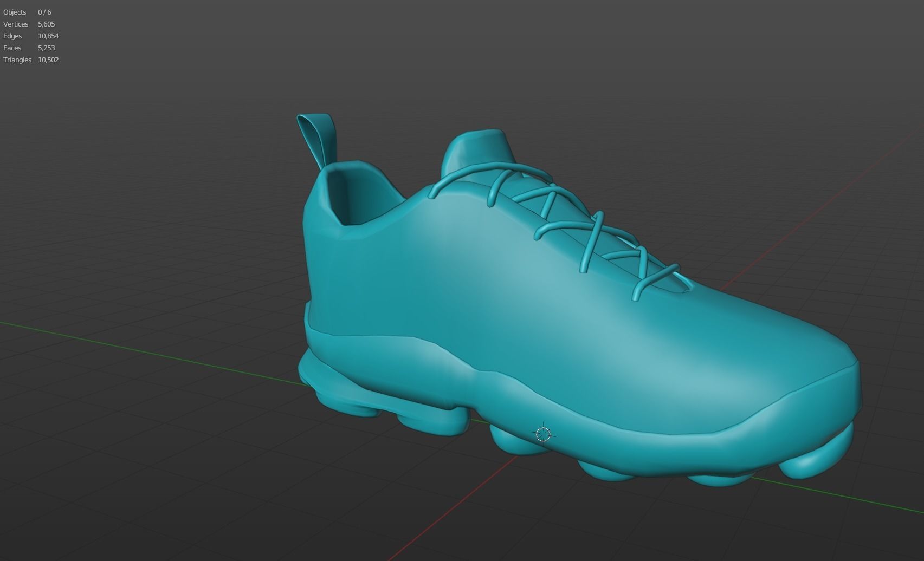Select the Vertices 5,605 statistic line
The height and width of the screenshot is (561, 924).
[29, 24]
